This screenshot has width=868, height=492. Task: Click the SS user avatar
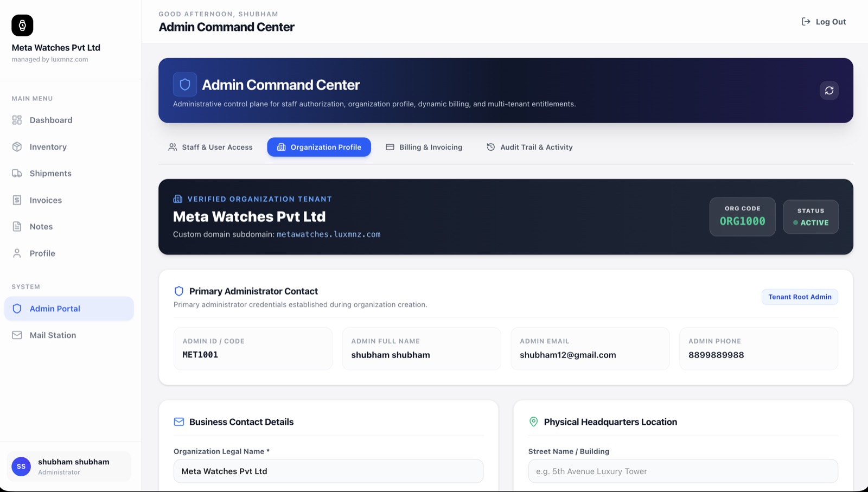(x=21, y=467)
